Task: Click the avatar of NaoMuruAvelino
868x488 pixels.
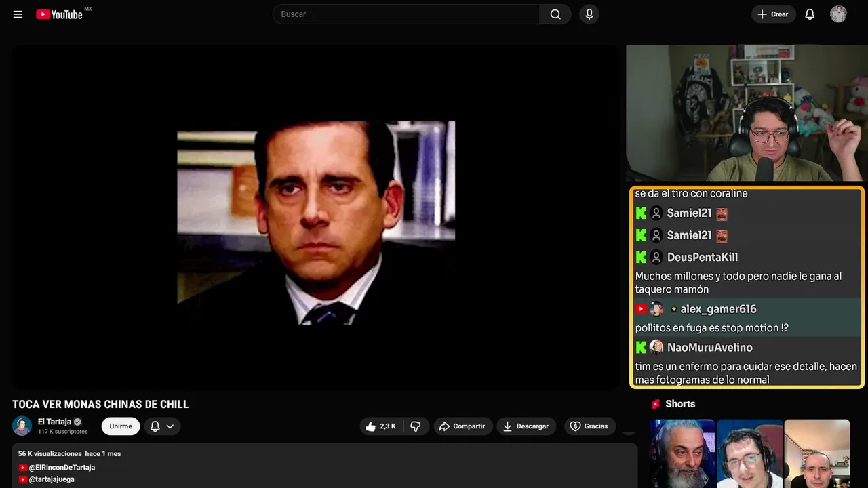Action: coord(656,348)
